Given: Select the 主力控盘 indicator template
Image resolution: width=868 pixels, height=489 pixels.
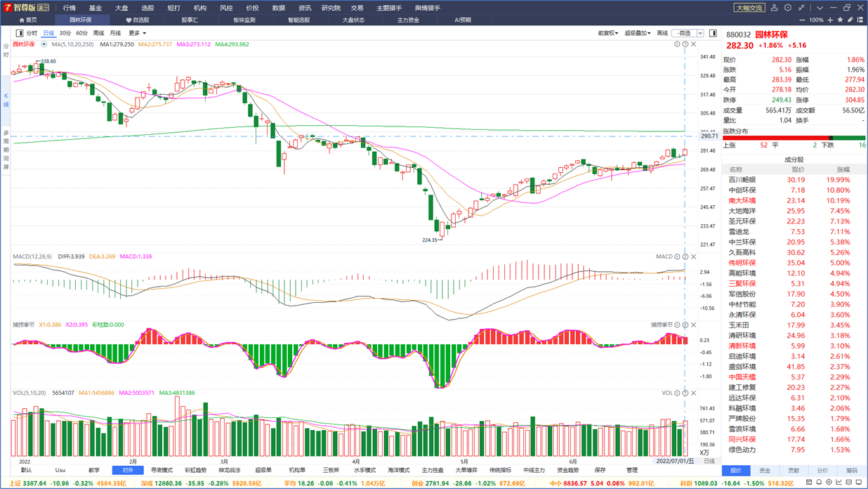Looking at the screenshot, I should (x=433, y=470).
